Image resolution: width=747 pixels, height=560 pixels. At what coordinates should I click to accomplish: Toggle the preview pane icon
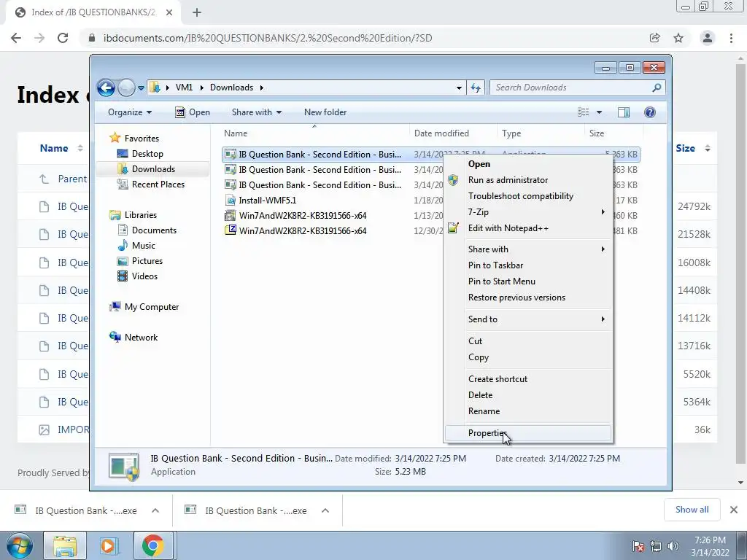(x=624, y=112)
